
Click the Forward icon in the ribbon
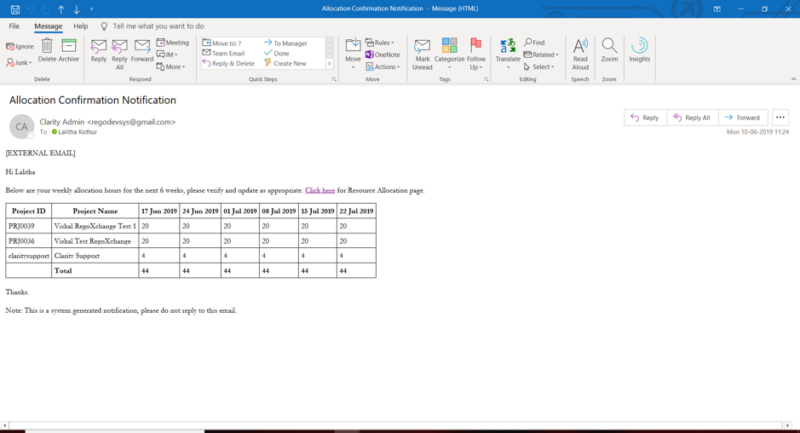tap(142, 50)
